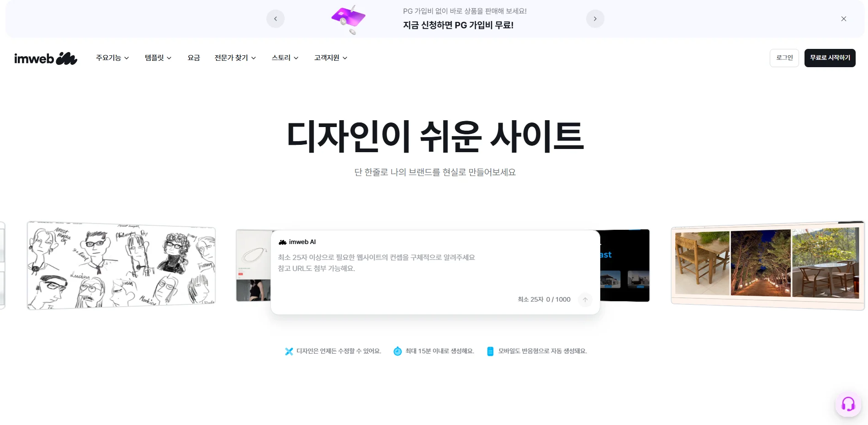Click the imweb AI logo icon

point(283,242)
